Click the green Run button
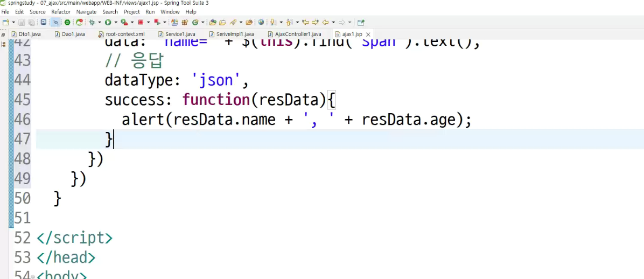The width and height of the screenshot is (644, 279). click(108, 22)
